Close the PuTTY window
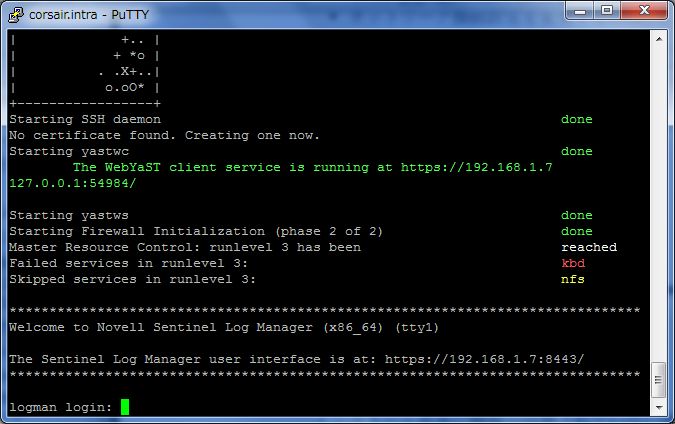 tap(644, 11)
